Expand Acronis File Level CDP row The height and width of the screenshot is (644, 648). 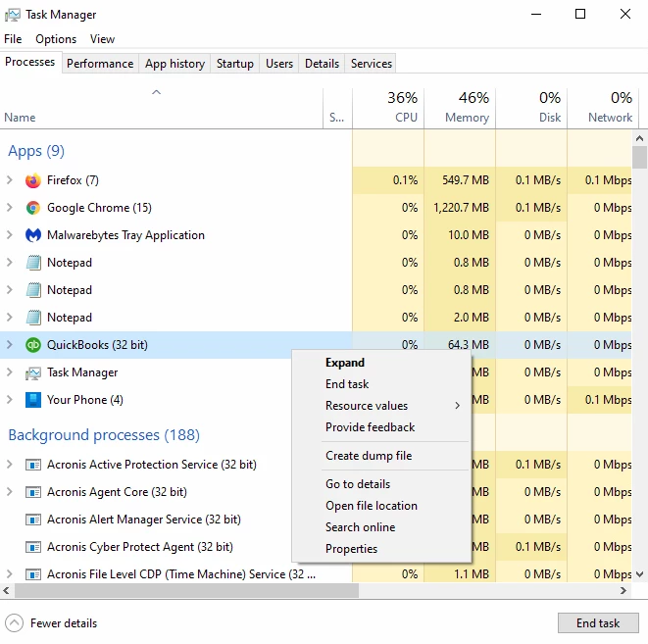[10, 573]
